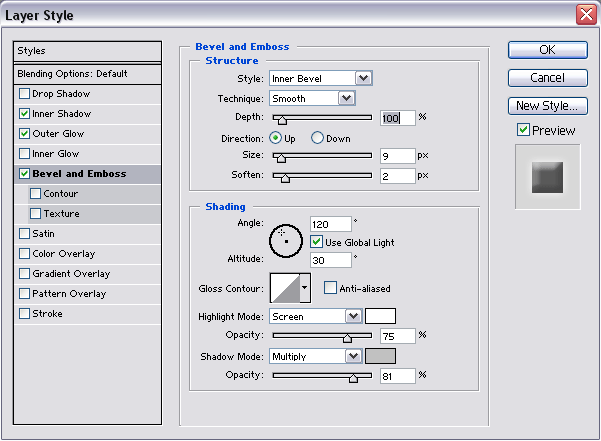This screenshot has width=601, height=441.
Task: Click the OK button
Action: [547, 50]
